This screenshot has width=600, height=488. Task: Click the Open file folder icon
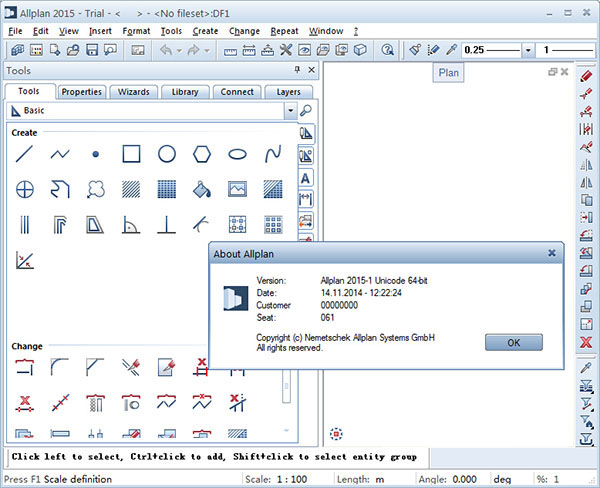point(73,50)
